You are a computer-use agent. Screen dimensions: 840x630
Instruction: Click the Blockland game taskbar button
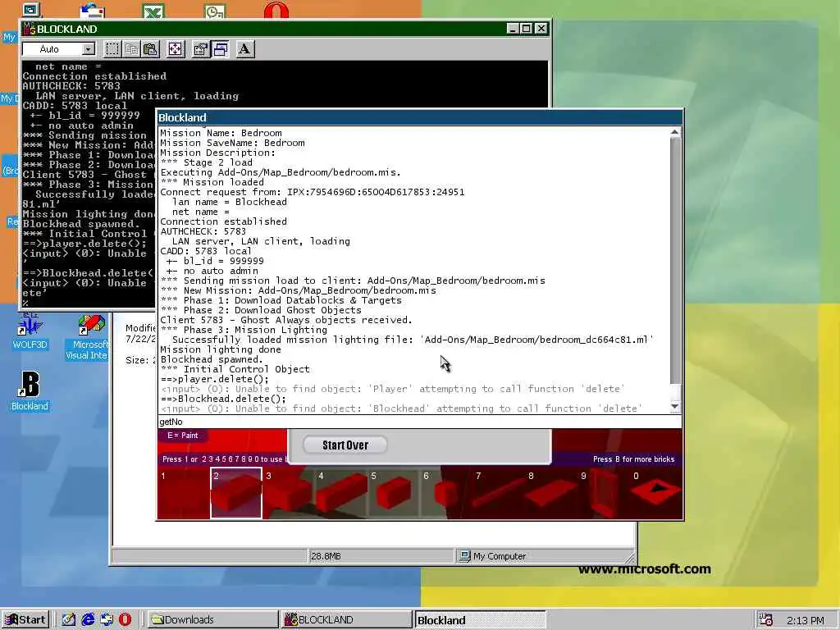(x=480, y=620)
